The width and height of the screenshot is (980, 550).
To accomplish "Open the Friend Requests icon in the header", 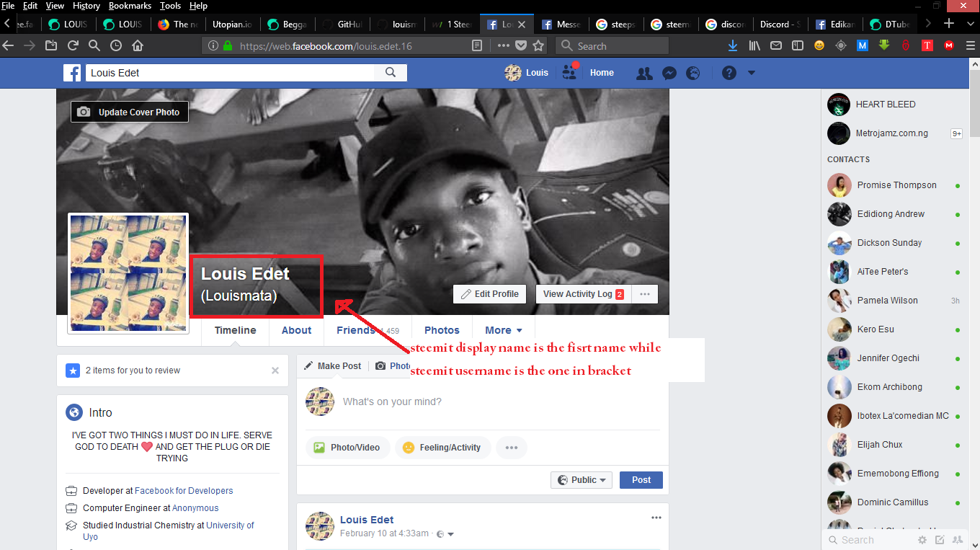I will coord(644,73).
